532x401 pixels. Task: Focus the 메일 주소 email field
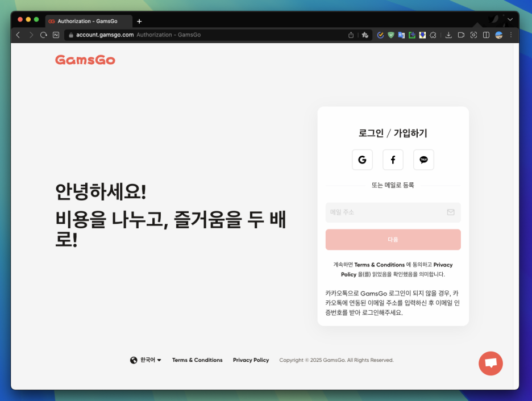tap(393, 212)
